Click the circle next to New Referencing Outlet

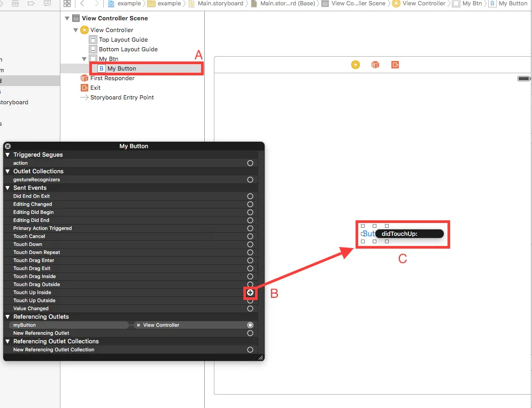(250, 333)
